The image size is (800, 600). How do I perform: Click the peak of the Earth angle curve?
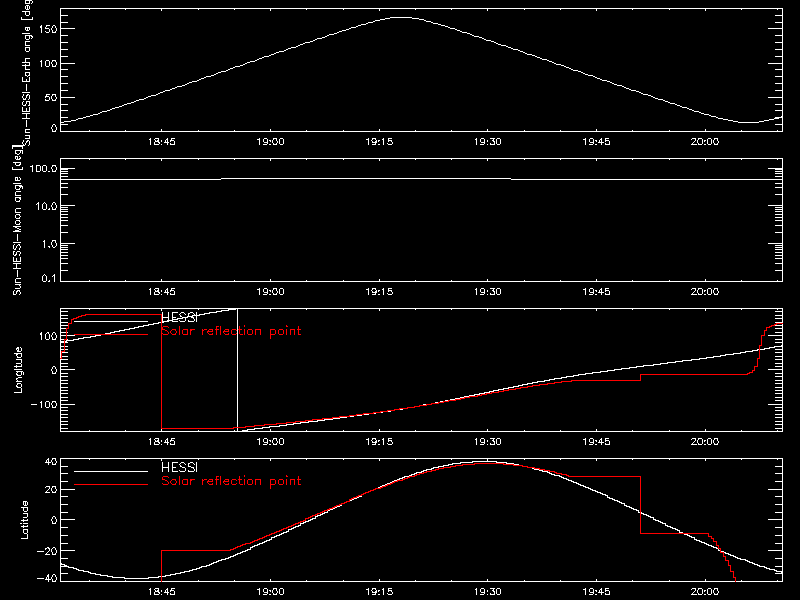[x=401, y=18]
